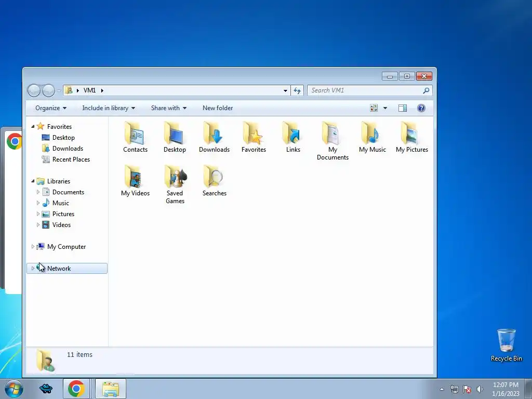532x399 pixels.
Task: Open the address bar history dropdown arrow
Action: pos(285,90)
